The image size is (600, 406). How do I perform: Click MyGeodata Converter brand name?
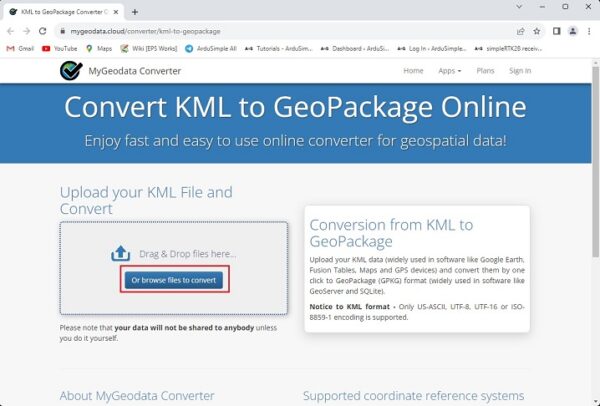coord(135,71)
